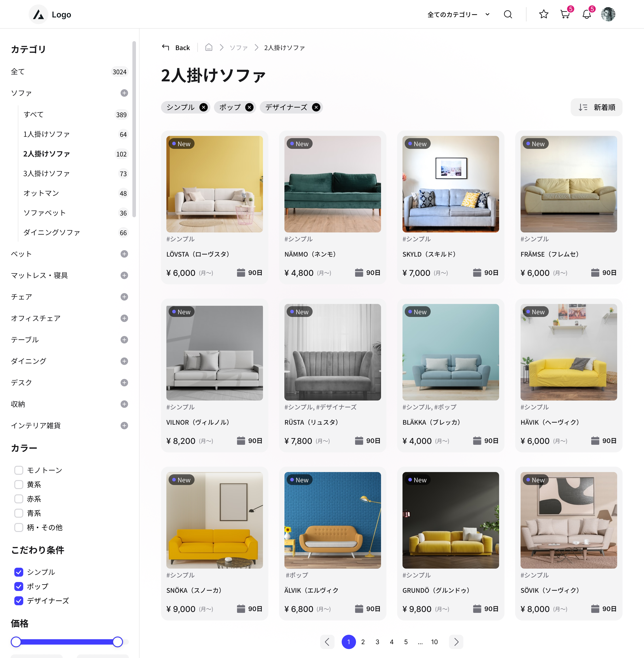The height and width of the screenshot is (658, 644).
Task: Check the 柄・その他 checkbox
Action: point(19,527)
